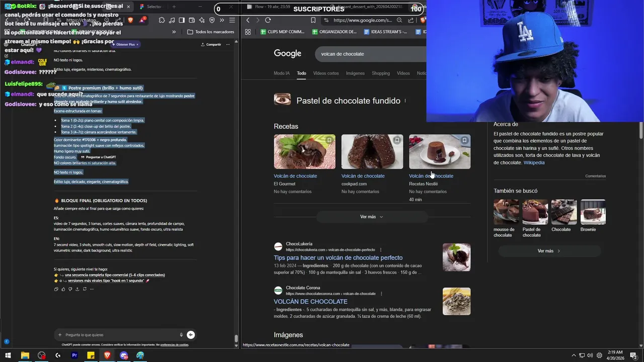The width and height of the screenshot is (644, 362).
Task: Save cookpad.com recipe bookmark toggle
Action: pyautogui.click(x=397, y=140)
